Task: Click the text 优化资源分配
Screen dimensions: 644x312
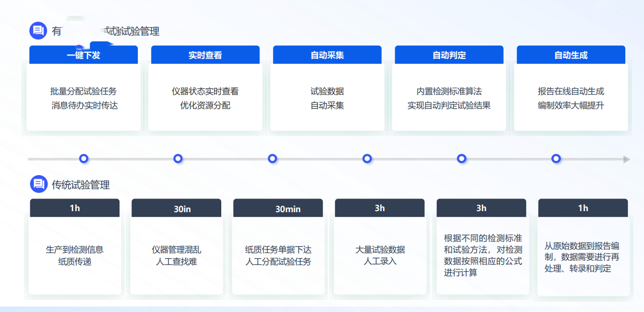Action: coord(205,106)
